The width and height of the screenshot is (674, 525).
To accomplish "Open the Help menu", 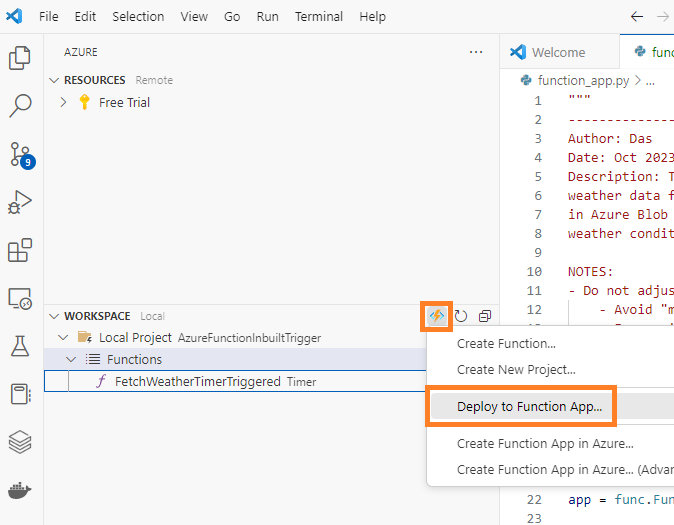I will (372, 17).
